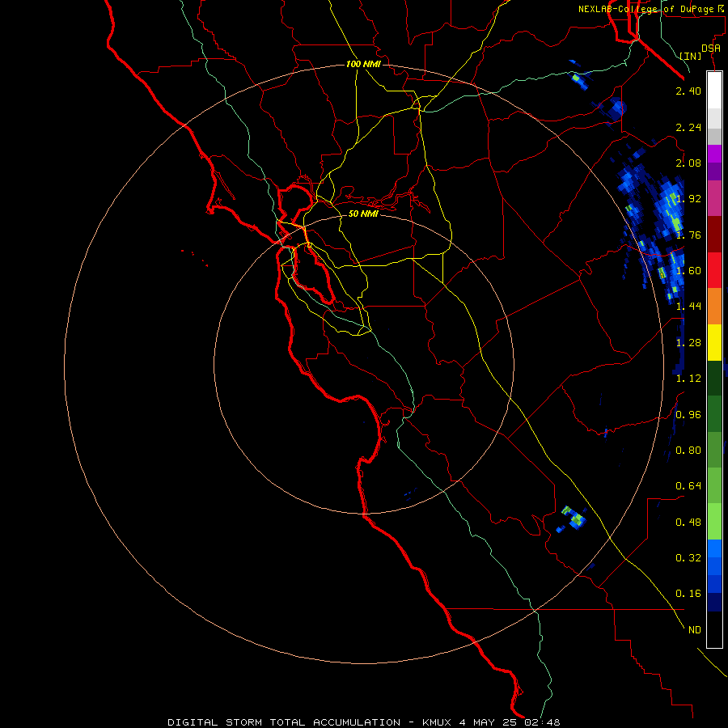Viewport: 728px width, 728px height.
Task: Click the 1.12 legend value
Action: [688, 379]
